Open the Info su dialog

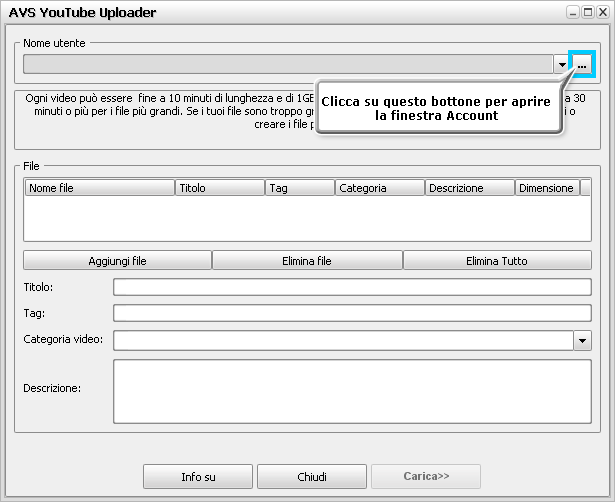click(x=198, y=477)
